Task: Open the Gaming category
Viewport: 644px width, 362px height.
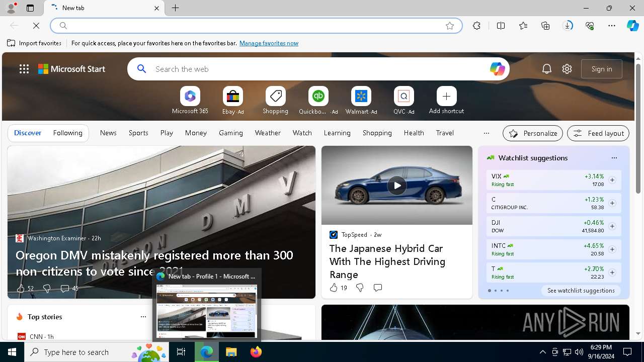Action: pyautogui.click(x=231, y=133)
